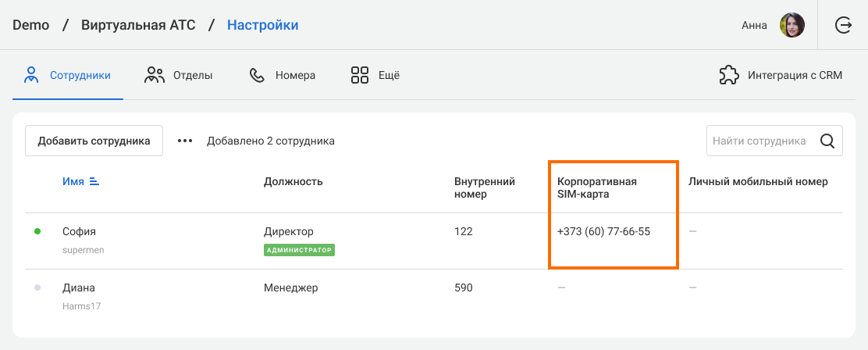Click the magnifier search icon
This screenshot has width=868, height=350.
pyautogui.click(x=827, y=141)
